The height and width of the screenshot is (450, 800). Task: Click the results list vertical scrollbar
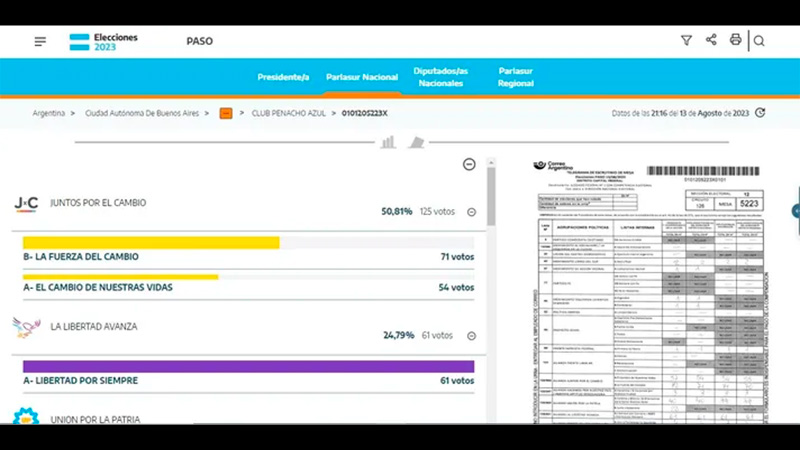pyautogui.click(x=491, y=291)
